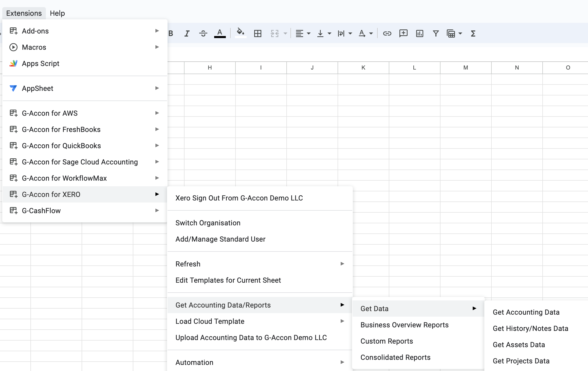Open the functions sigma icon
This screenshot has width=588, height=371.
click(473, 33)
